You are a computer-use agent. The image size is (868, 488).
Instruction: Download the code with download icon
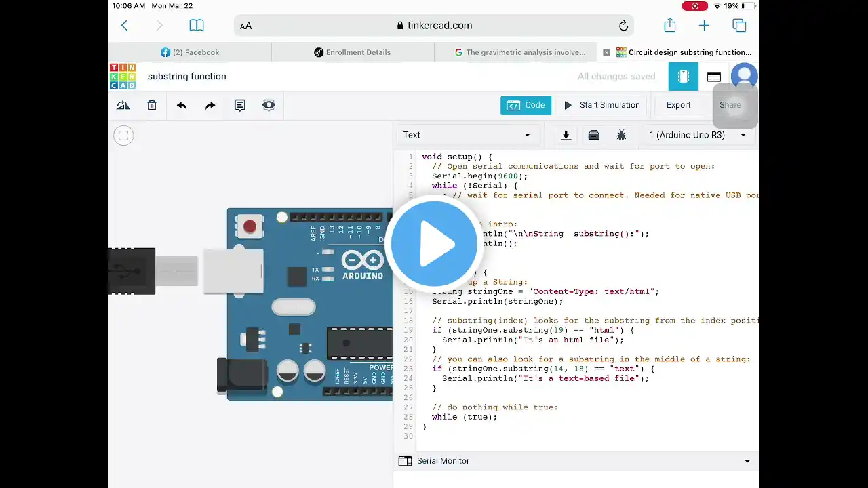click(x=566, y=135)
